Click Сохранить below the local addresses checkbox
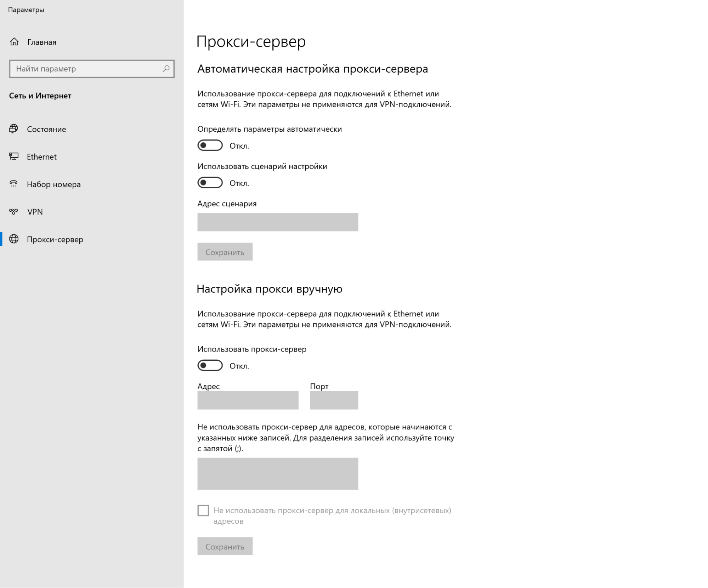 coord(225,546)
